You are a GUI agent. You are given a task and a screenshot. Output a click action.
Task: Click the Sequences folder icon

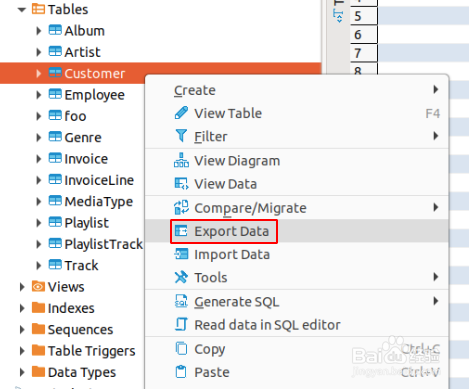(38, 329)
